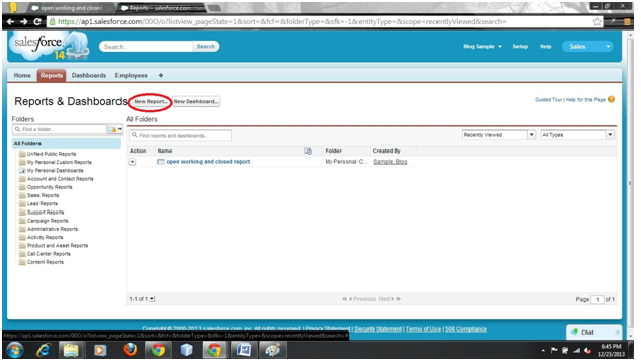Click the header Search input field
The height and width of the screenshot is (364, 641).
(146, 47)
